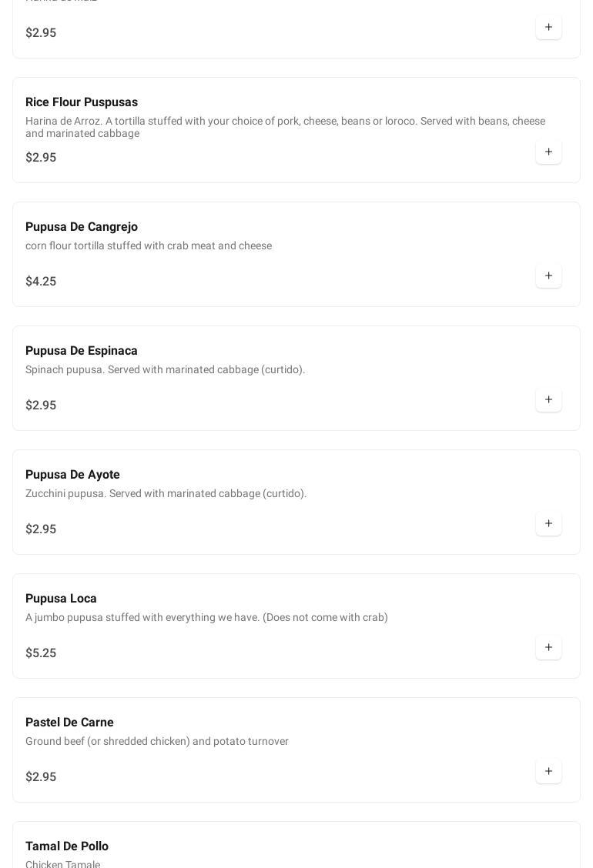Viewport: 593px width, 868px height.
Task: Click the ground beef turnover description
Action: pos(157,741)
